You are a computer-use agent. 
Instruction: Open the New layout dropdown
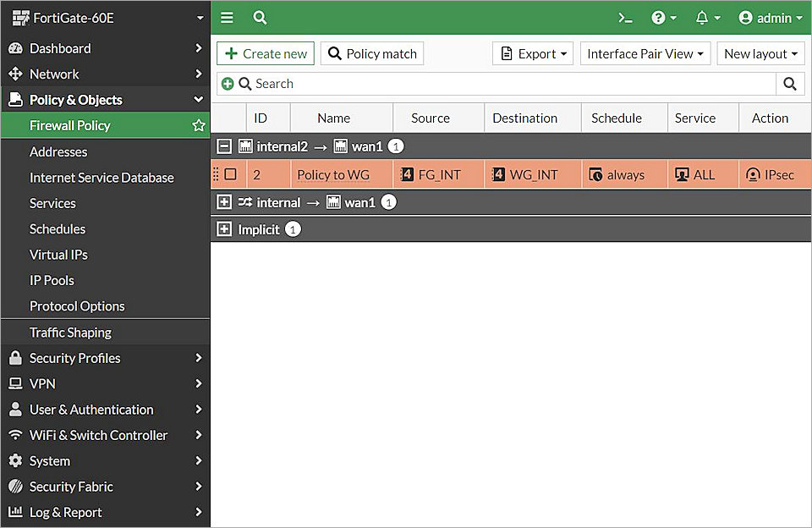pyautogui.click(x=760, y=53)
